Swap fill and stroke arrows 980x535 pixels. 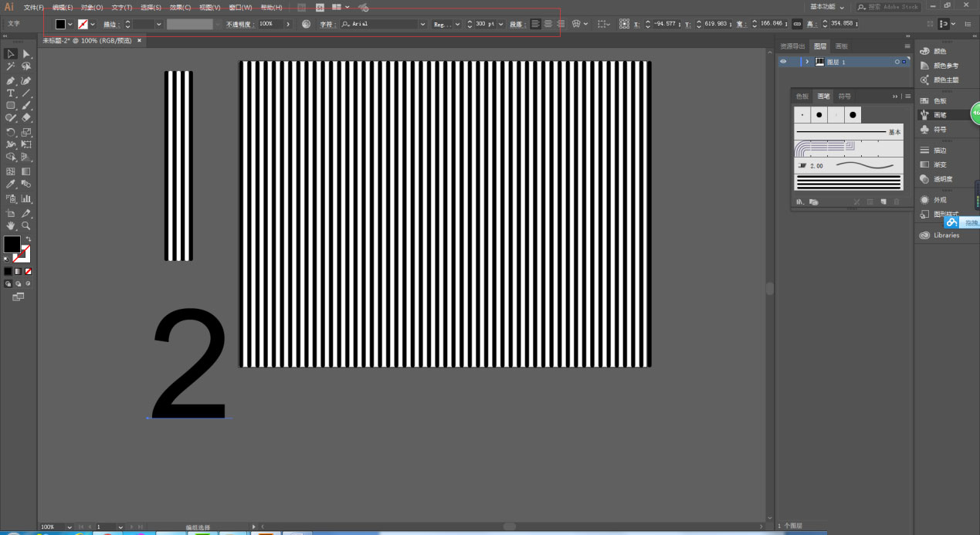28,239
